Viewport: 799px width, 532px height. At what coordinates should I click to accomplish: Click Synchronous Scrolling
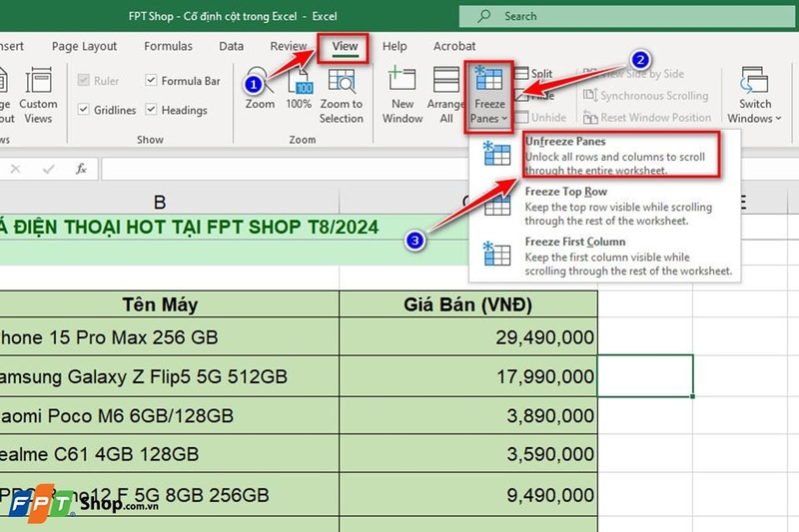[x=645, y=95]
